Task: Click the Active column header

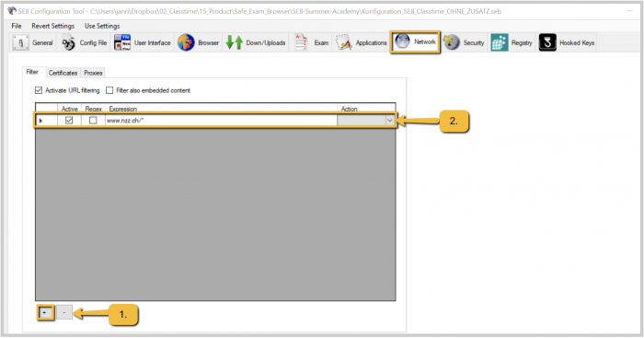Action: pos(69,109)
